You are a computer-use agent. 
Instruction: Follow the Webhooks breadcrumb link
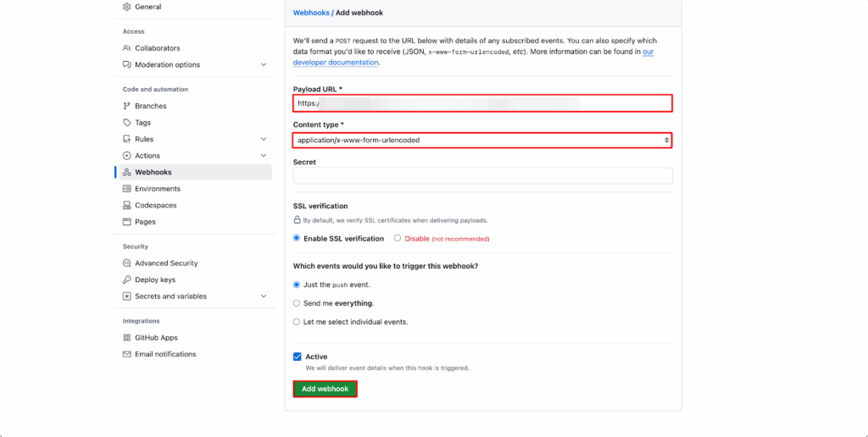tap(311, 13)
